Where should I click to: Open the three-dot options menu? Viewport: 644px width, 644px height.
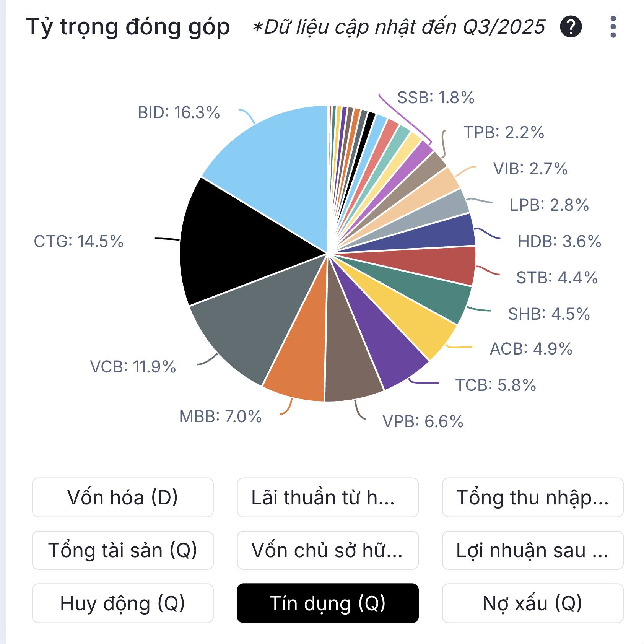point(613,27)
